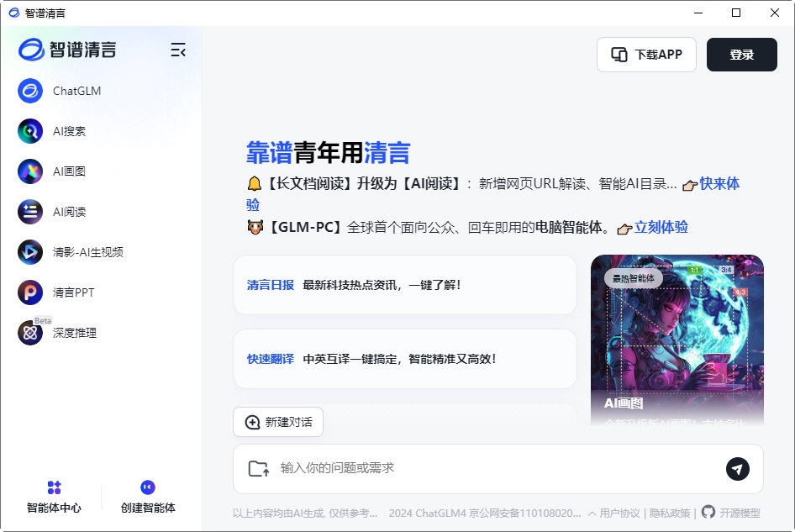795x532 pixels.
Task: Go to 智能体中心
Action: click(x=54, y=497)
